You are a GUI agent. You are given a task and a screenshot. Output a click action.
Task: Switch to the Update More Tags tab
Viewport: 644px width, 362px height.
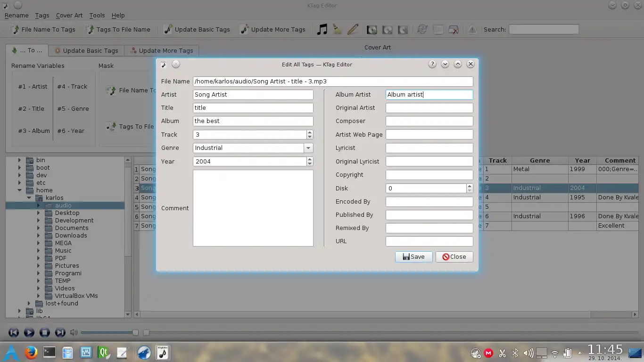(x=162, y=51)
